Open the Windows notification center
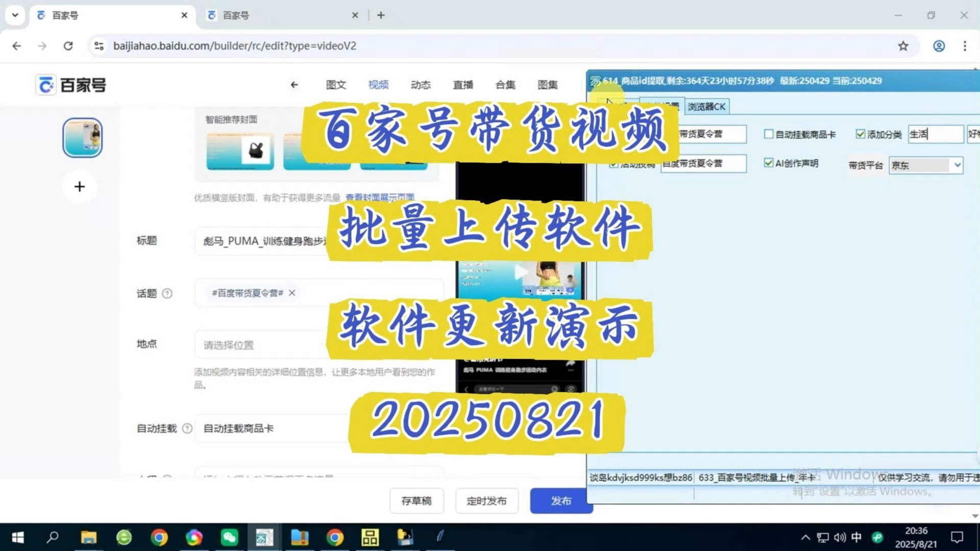 957,537
